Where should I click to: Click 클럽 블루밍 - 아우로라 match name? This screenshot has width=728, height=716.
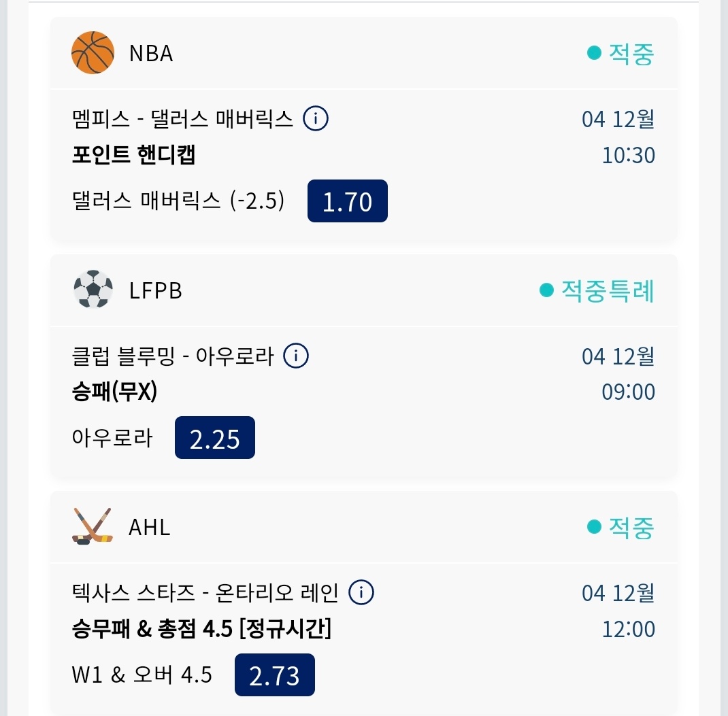pos(173,356)
